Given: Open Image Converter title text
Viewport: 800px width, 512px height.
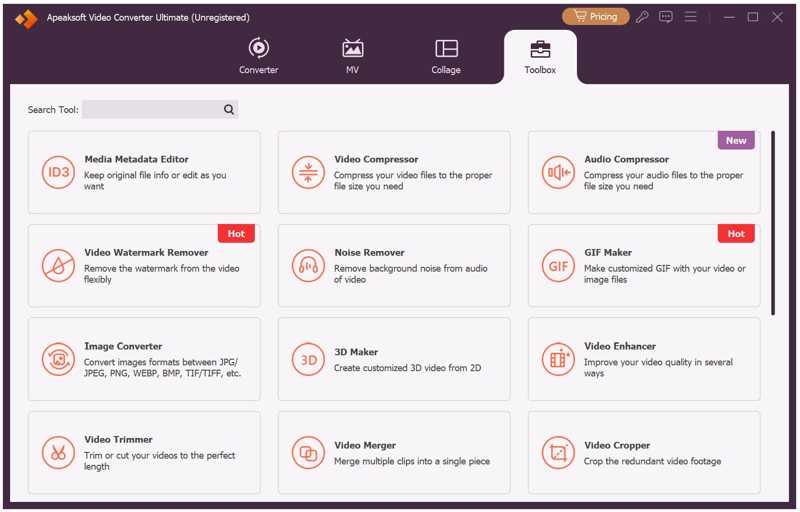Looking at the screenshot, I should [x=123, y=346].
